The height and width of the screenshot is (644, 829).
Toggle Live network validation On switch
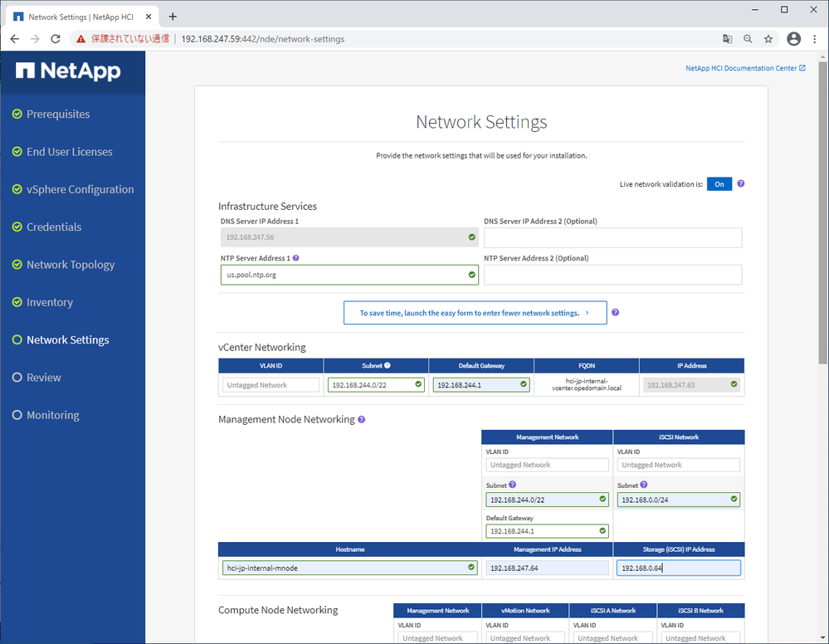pos(719,184)
